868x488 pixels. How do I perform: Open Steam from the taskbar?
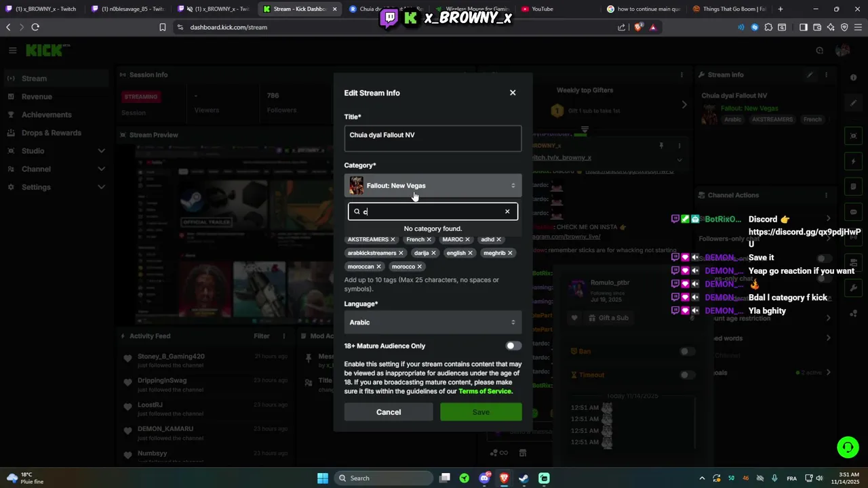click(524, 478)
